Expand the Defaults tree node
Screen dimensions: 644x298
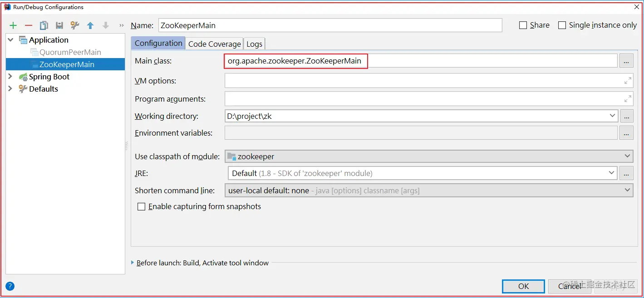click(10, 89)
